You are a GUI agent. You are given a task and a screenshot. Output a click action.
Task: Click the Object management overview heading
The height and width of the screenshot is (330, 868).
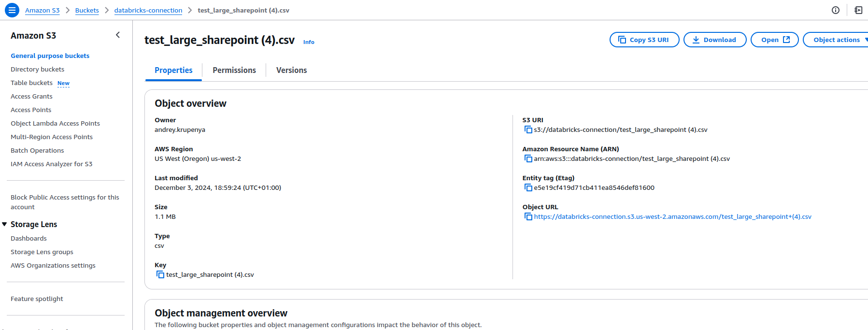tap(221, 313)
